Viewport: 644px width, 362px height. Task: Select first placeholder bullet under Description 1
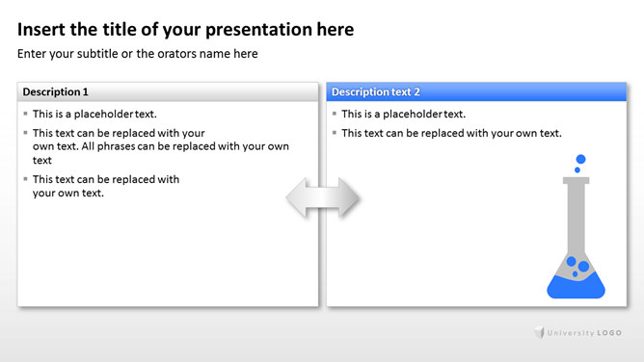click(94, 114)
